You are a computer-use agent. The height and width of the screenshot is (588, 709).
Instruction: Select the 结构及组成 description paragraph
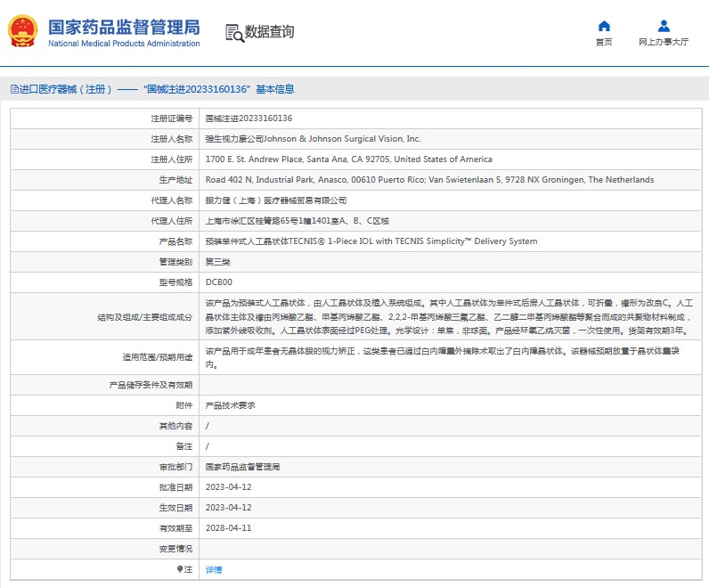(x=449, y=316)
